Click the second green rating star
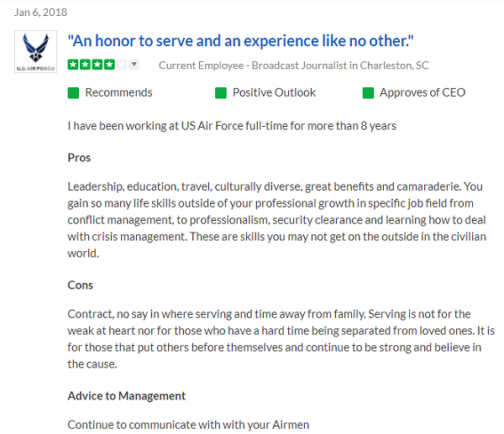This screenshot has width=504, height=434. click(85, 65)
